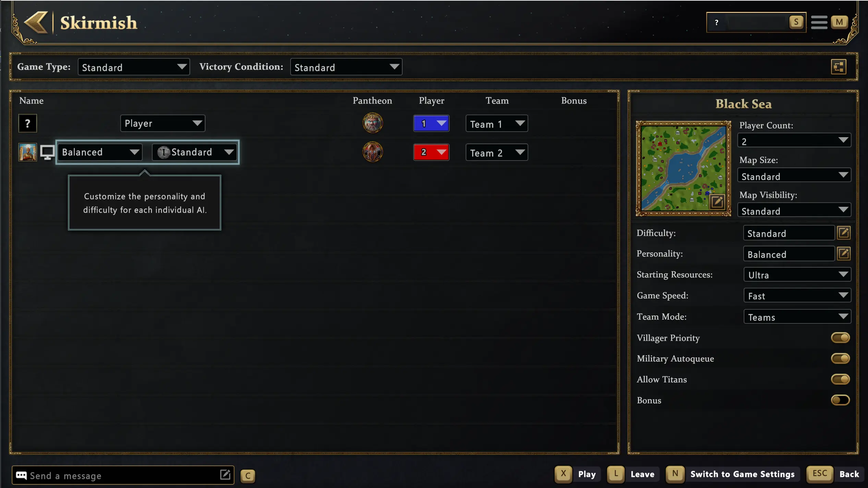Click the Send a message field
Image resolution: width=868 pixels, height=488 pixels.
coord(123,475)
